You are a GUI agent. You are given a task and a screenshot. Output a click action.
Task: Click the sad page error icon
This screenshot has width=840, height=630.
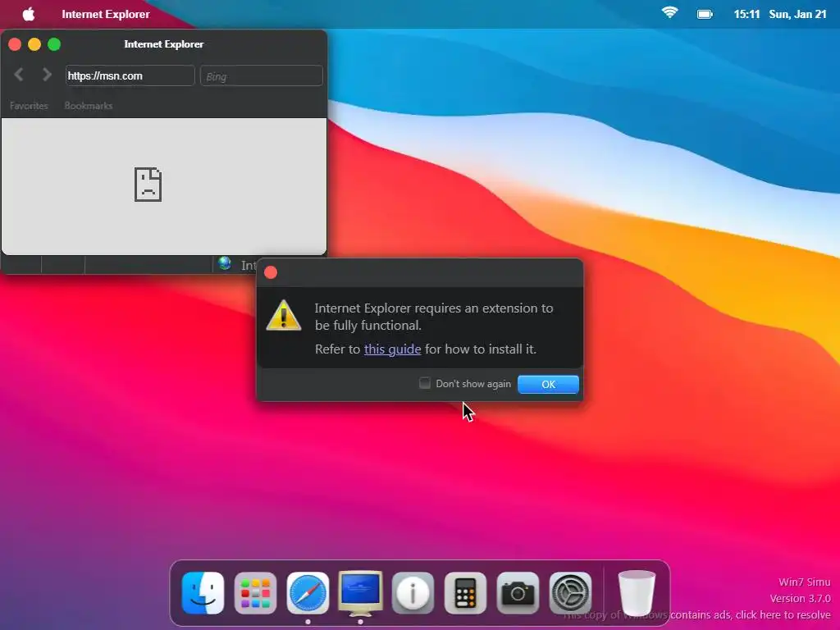[x=148, y=185]
